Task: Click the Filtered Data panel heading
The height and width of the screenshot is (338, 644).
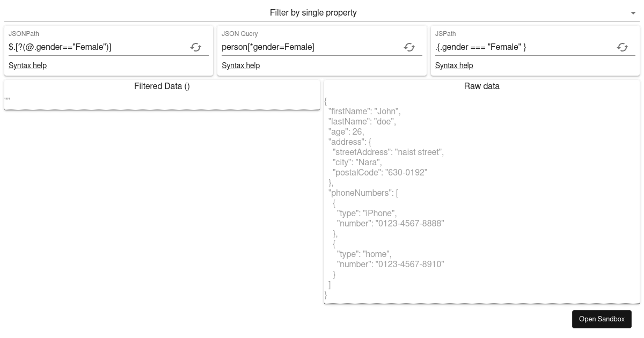Action: [x=162, y=86]
